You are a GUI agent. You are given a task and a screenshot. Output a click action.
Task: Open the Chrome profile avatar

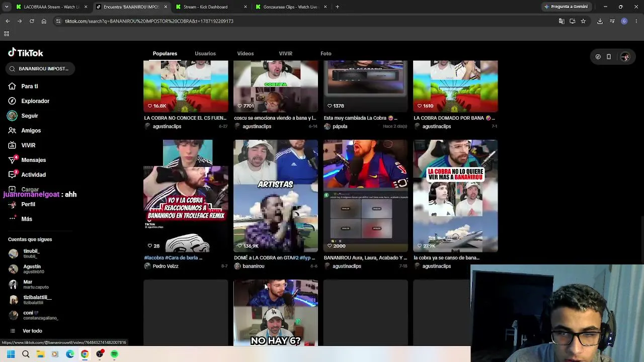coord(624,21)
